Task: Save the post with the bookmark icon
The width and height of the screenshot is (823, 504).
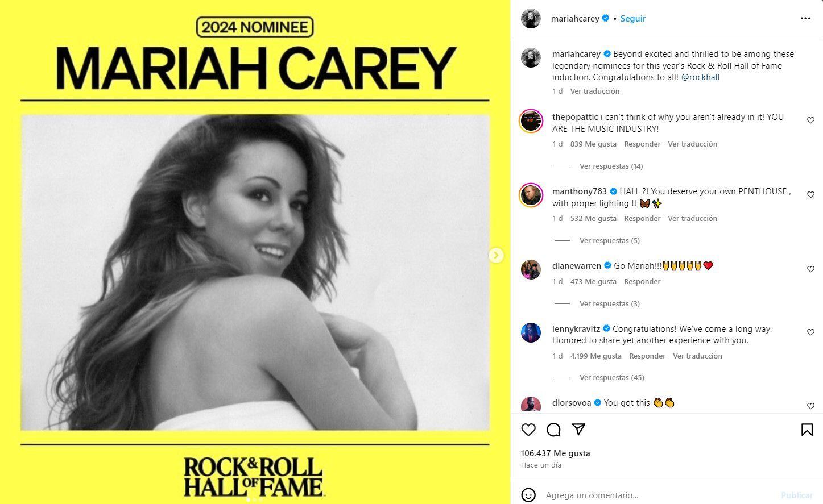Action: coord(807,430)
